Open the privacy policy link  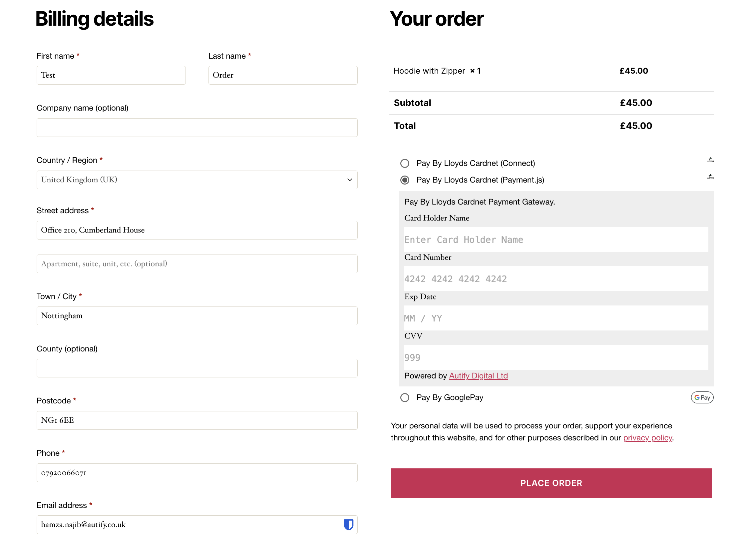(x=647, y=438)
